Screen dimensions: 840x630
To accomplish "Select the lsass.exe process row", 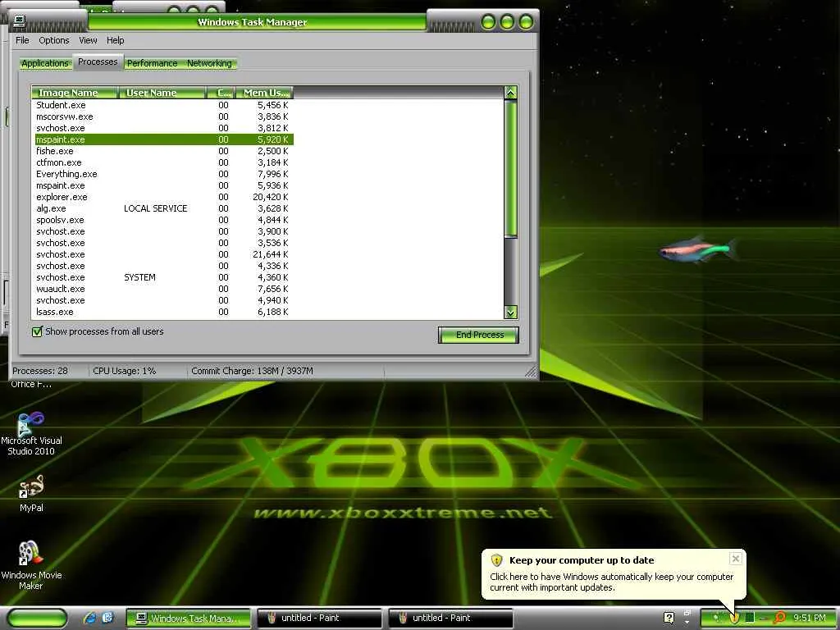I will click(x=162, y=312).
